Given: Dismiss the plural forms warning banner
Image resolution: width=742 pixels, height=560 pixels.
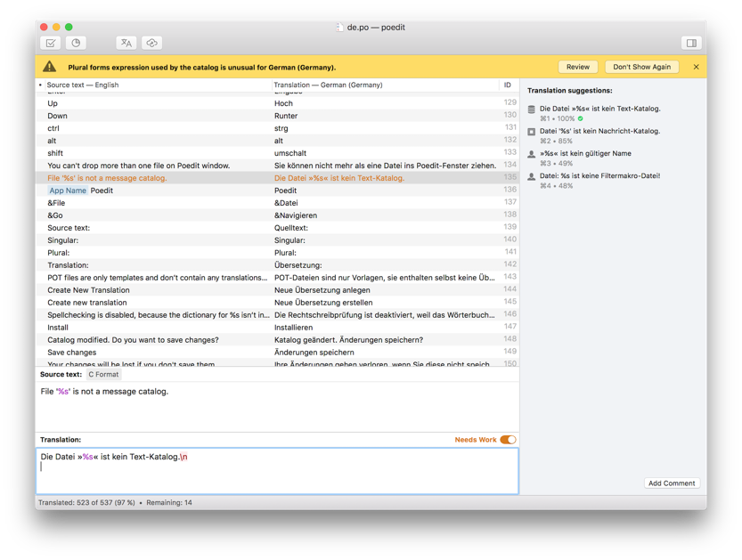Looking at the screenshot, I should click(x=696, y=67).
